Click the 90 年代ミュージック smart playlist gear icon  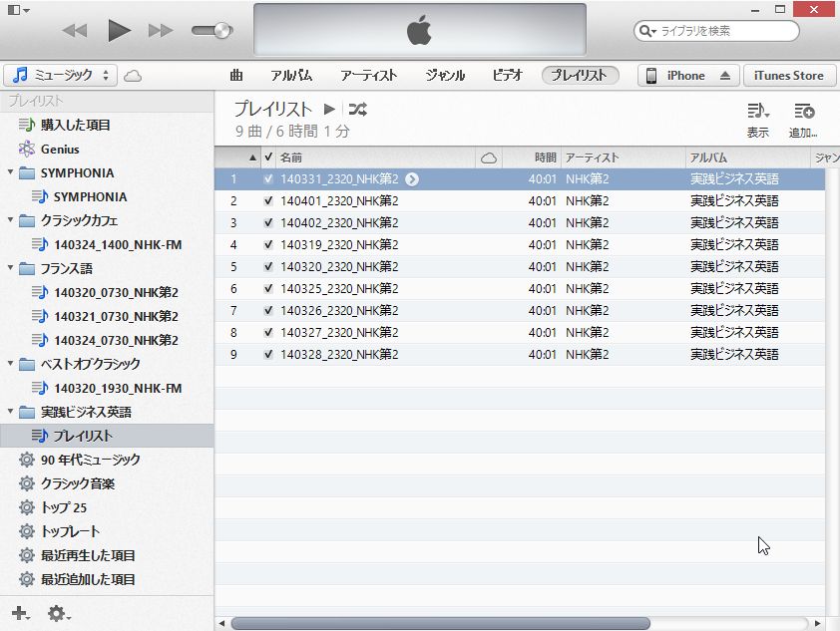27,460
